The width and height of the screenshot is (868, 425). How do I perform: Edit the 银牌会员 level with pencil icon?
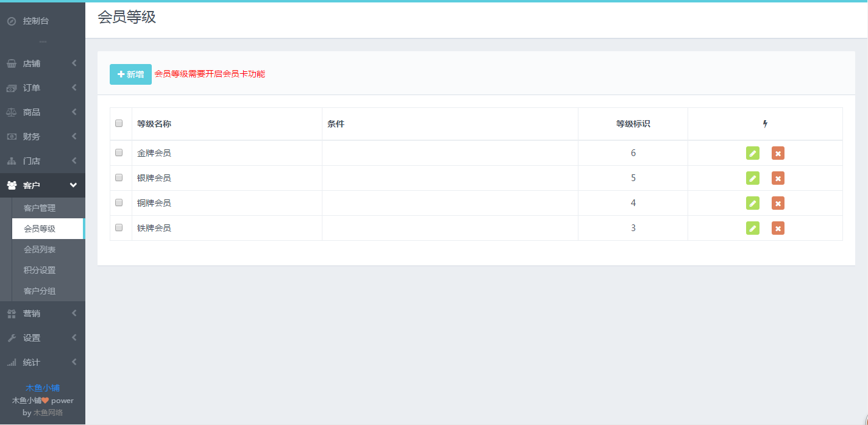753,178
